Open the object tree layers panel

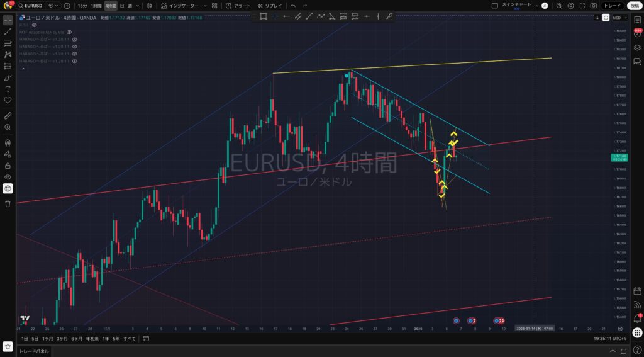tap(637, 48)
